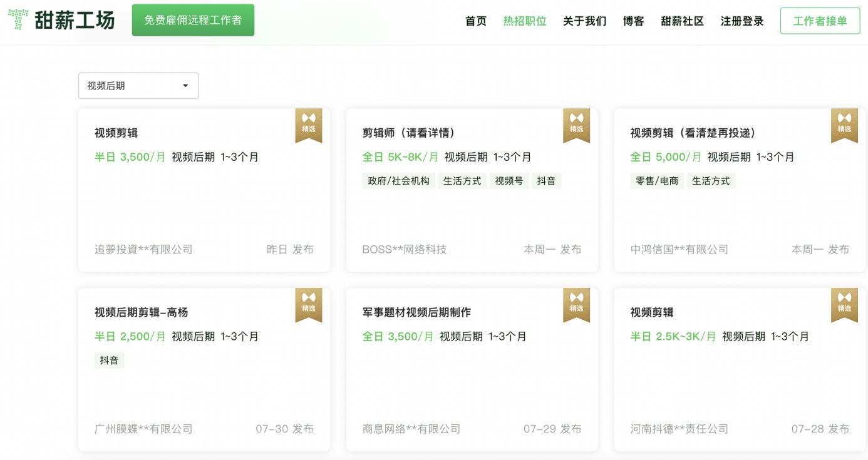Screen dimensions: 868x460
Task: Go to 首页 in the navigation
Action: pyautogui.click(x=476, y=21)
